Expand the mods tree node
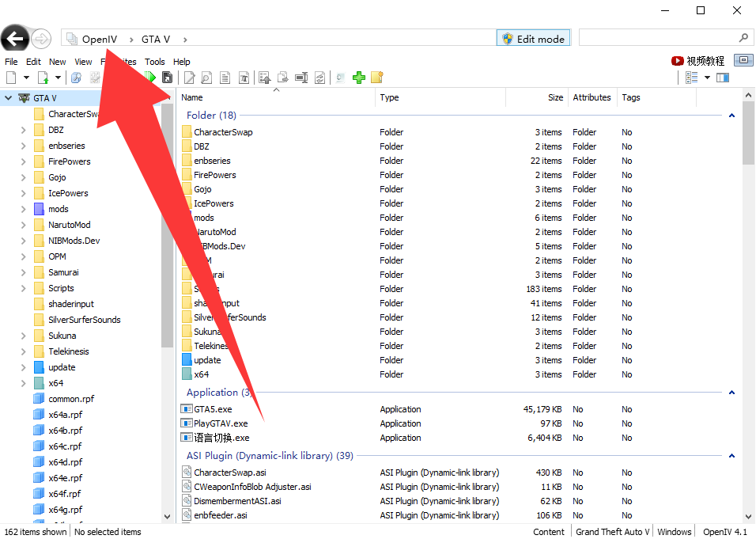 point(23,209)
